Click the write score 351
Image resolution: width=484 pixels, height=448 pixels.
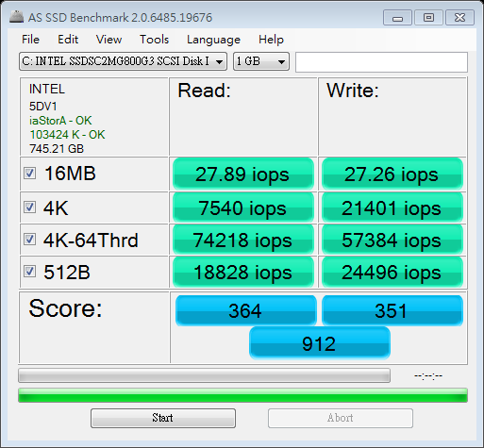click(x=392, y=310)
